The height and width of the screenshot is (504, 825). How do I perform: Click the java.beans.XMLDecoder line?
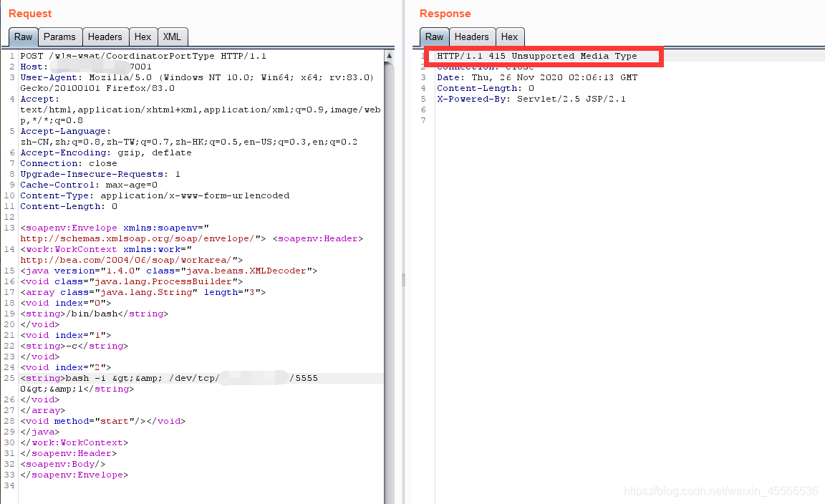click(x=168, y=271)
